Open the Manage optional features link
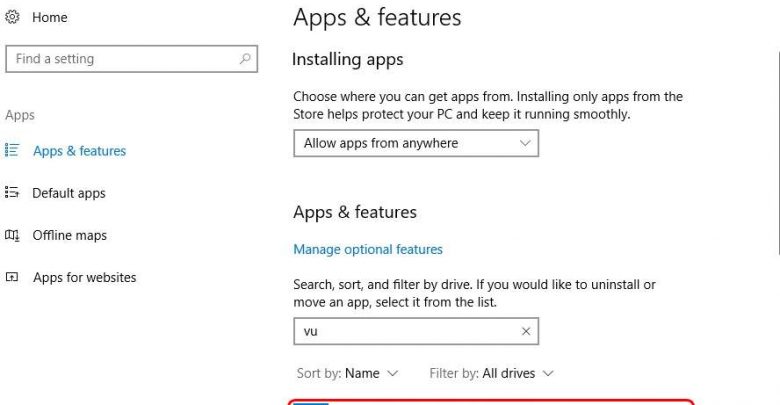 367,249
